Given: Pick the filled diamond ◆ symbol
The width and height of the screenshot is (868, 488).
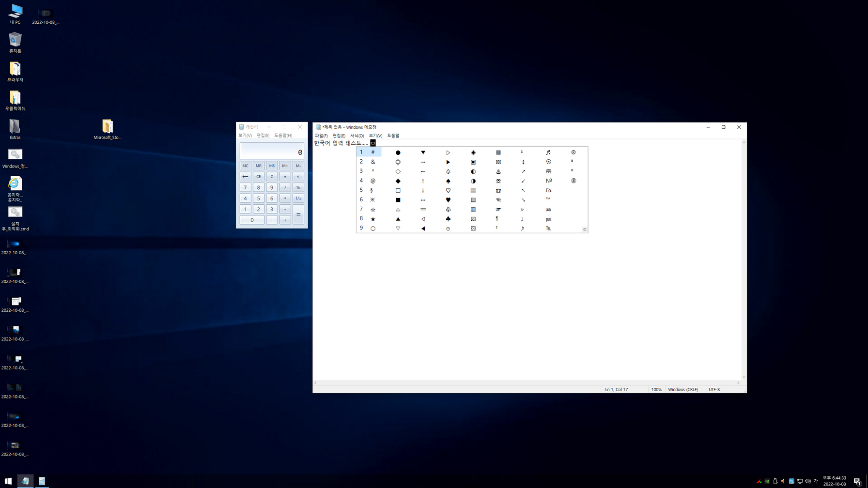Looking at the screenshot, I should coord(398,181).
